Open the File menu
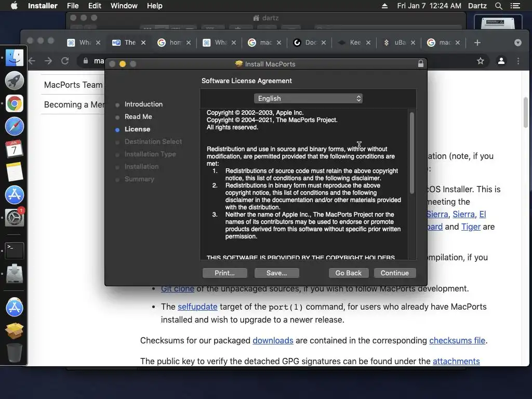This screenshot has width=532, height=399. click(73, 6)
